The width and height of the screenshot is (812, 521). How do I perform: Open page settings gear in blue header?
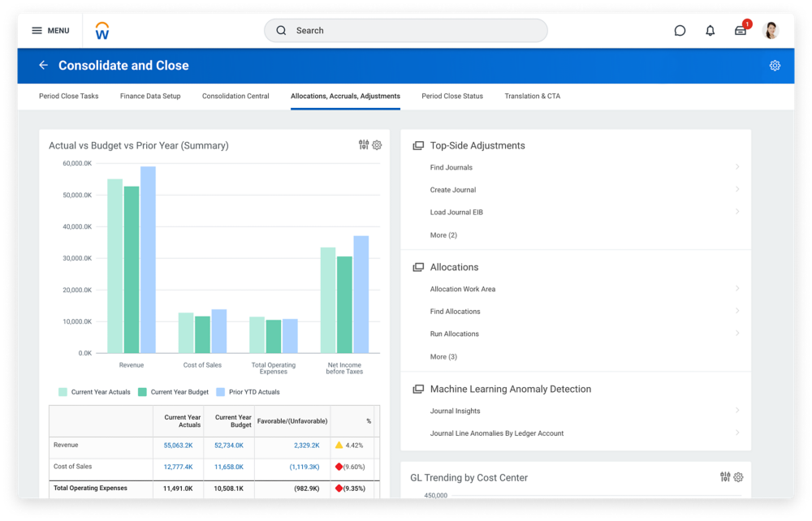coord(775,66)
